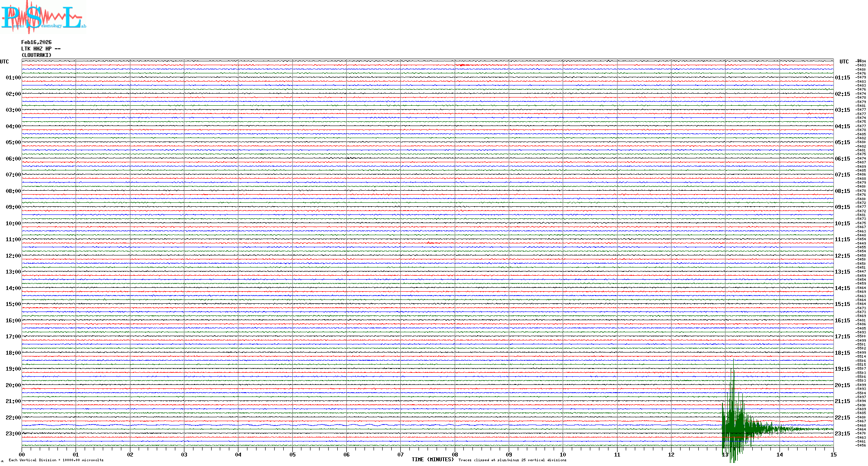Click the vertical division microvolts note

point(56,460)
